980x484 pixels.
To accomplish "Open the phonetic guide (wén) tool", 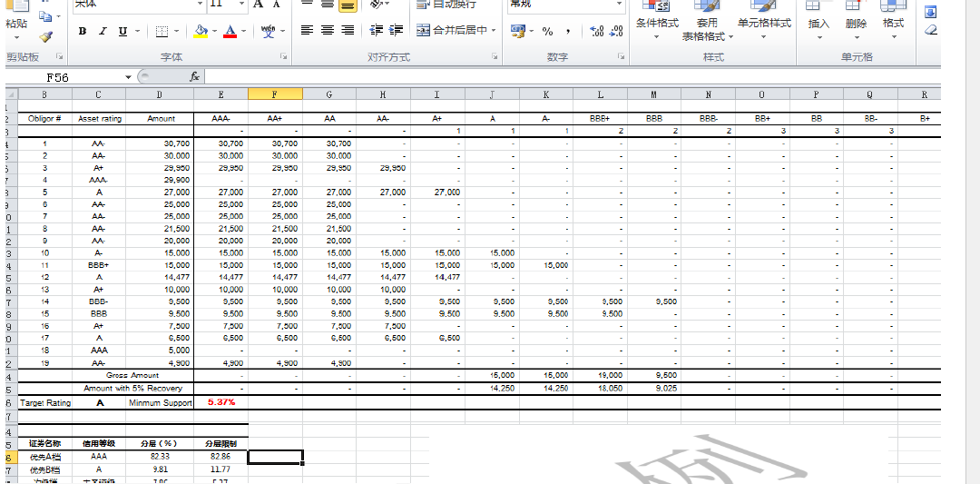I will [x=268, y=31].
